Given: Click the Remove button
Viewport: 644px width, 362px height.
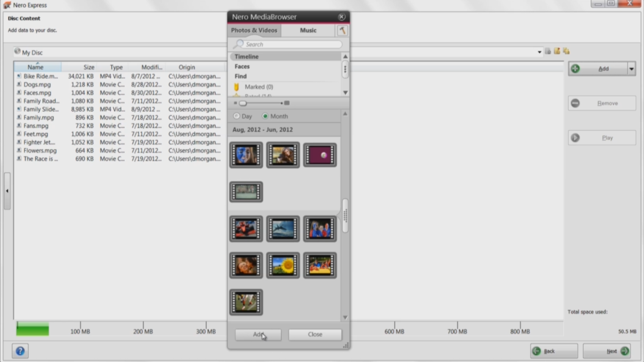Looking at the screenshot, I should [602, 103].
